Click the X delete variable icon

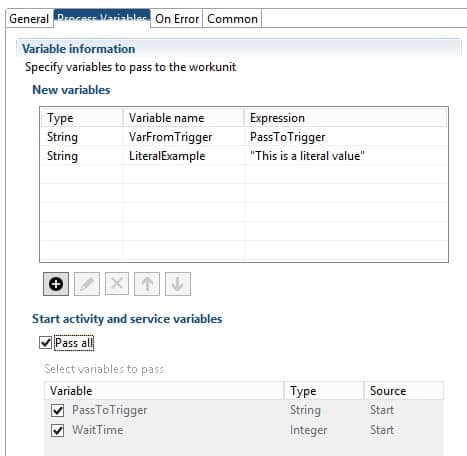click(117, 284)
